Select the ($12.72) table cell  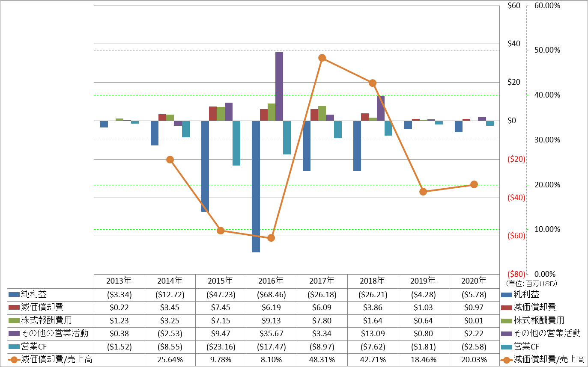point(170,295)
